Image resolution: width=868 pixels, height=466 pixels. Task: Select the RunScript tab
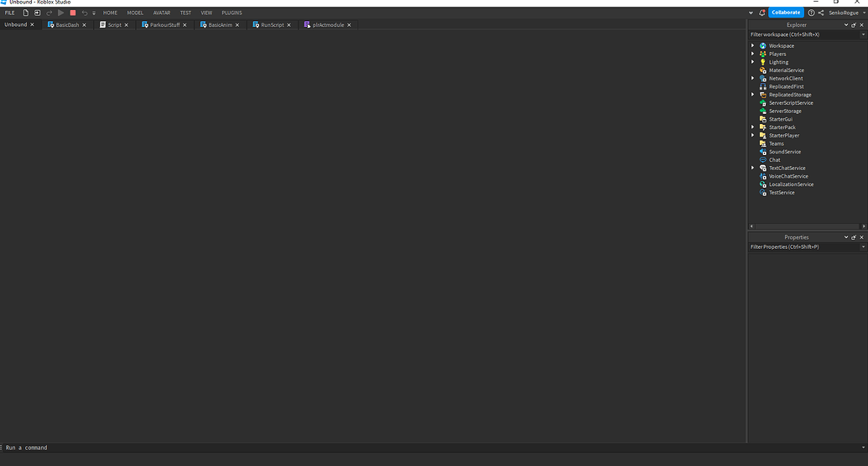tap(273, 25)
